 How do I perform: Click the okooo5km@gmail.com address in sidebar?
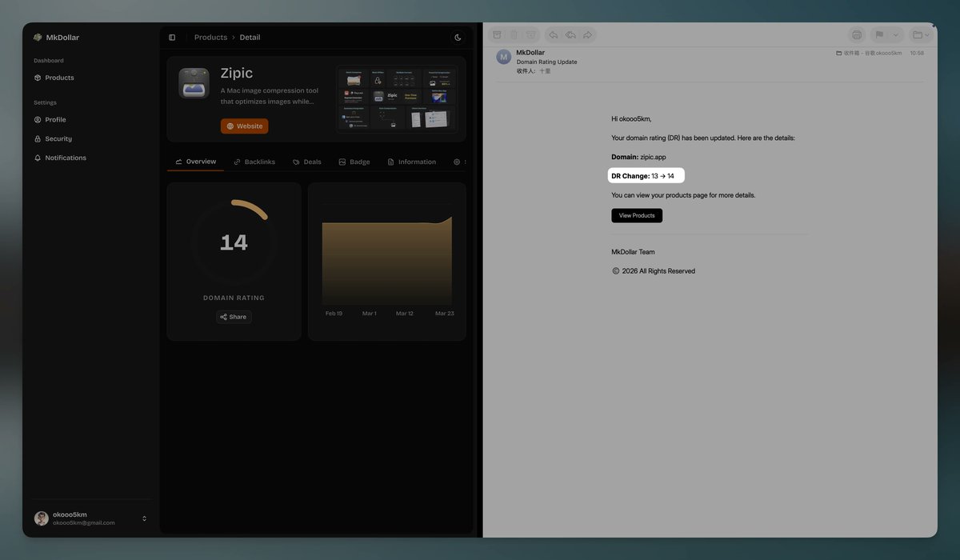coord(84,523)
